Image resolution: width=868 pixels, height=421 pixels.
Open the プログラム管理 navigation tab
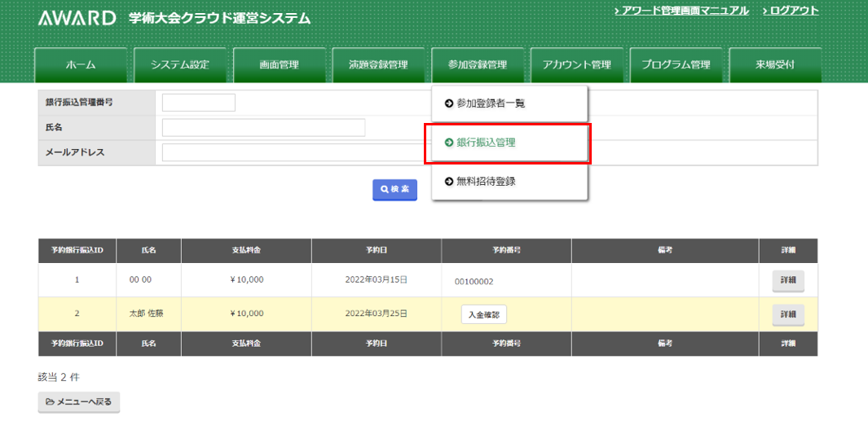[676, 65]
